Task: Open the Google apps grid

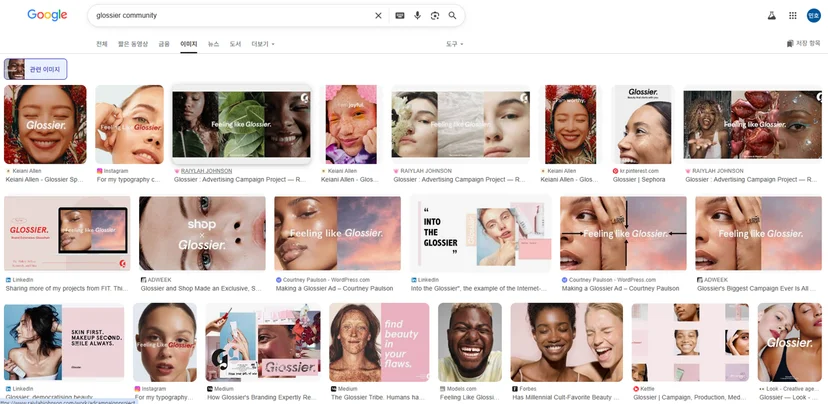Action: click(x=793, y=16)
